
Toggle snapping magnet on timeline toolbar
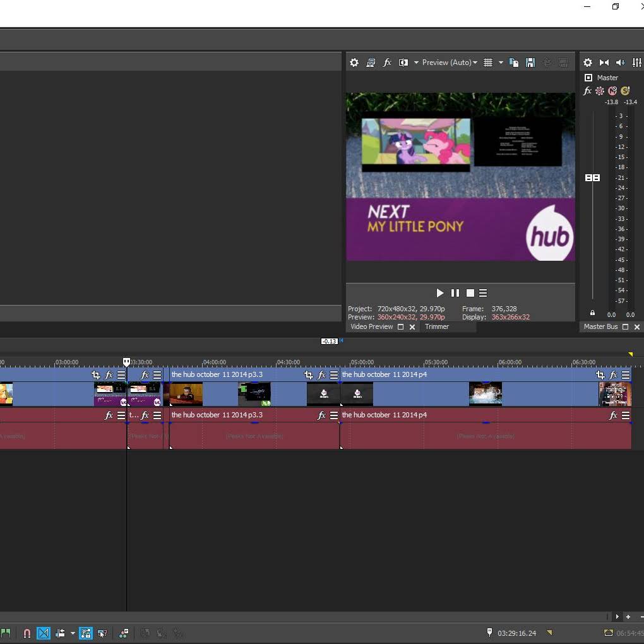(x=27, y=633)
